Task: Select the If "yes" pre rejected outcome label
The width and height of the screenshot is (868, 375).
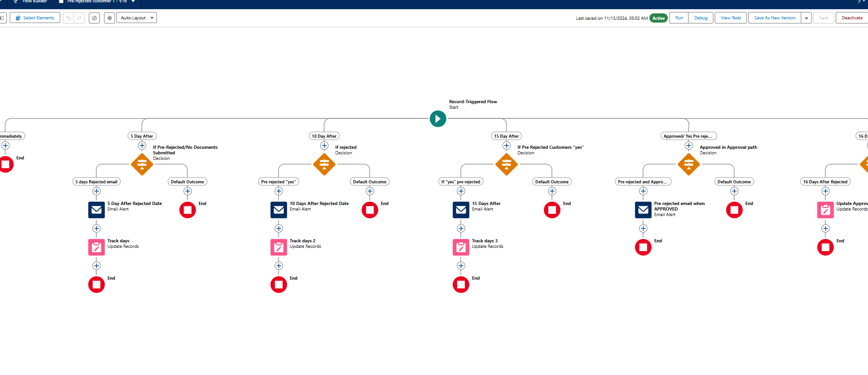Action: point(461,182)
